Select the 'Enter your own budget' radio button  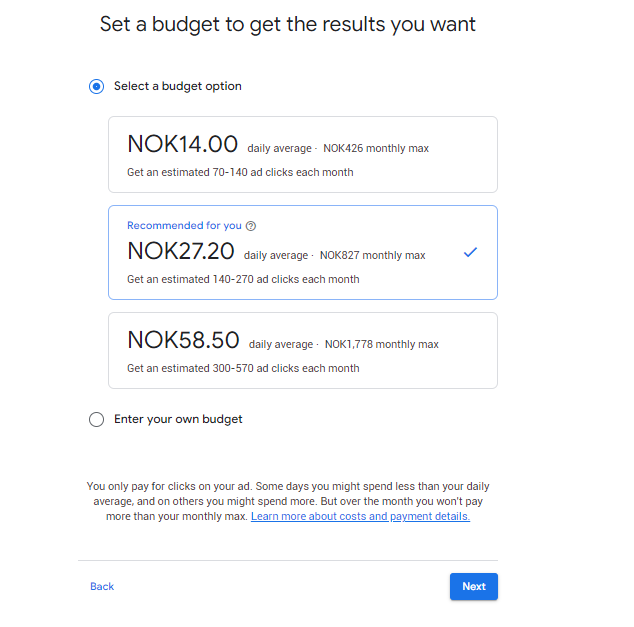pyautogui.click(x=96, y=420)
